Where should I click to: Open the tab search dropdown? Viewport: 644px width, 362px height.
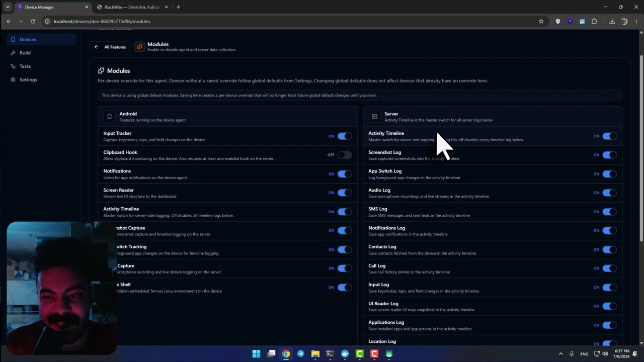coord(8,7)
